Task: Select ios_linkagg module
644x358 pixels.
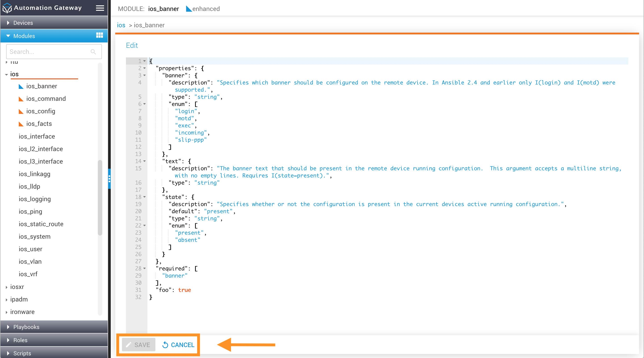Action: tap(34, 174)
